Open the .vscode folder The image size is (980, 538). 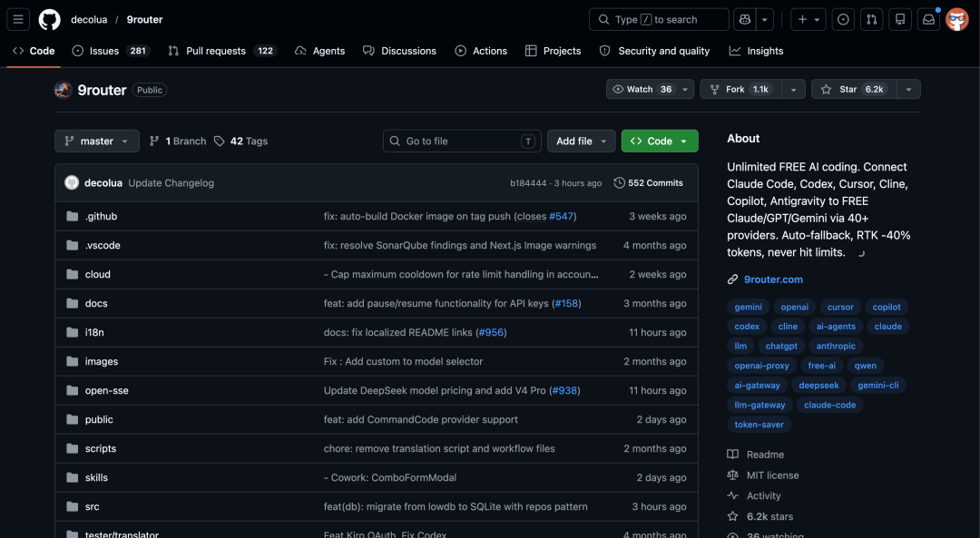(x=103, y=245)
